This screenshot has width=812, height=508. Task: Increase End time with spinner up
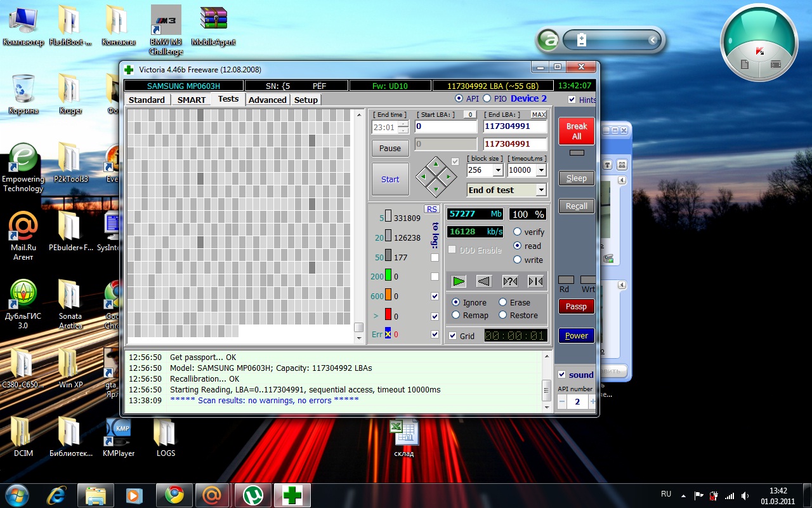click(x=403, y=124)
